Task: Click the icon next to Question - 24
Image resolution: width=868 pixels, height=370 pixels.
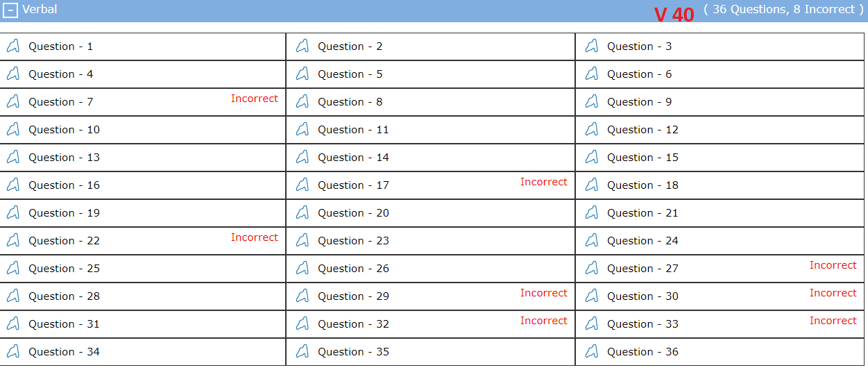Action: (591, 241)
